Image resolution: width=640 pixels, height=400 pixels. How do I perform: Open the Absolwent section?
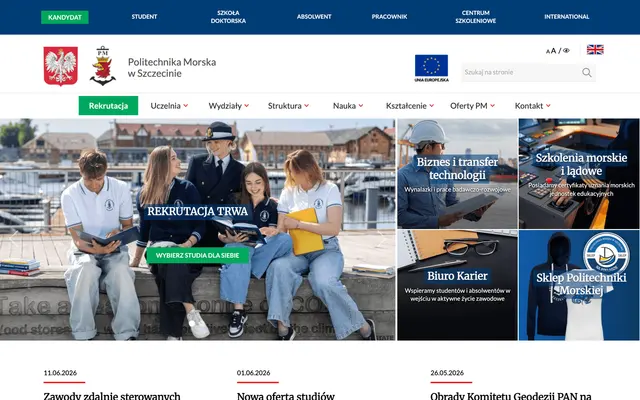tap(314, 17)
